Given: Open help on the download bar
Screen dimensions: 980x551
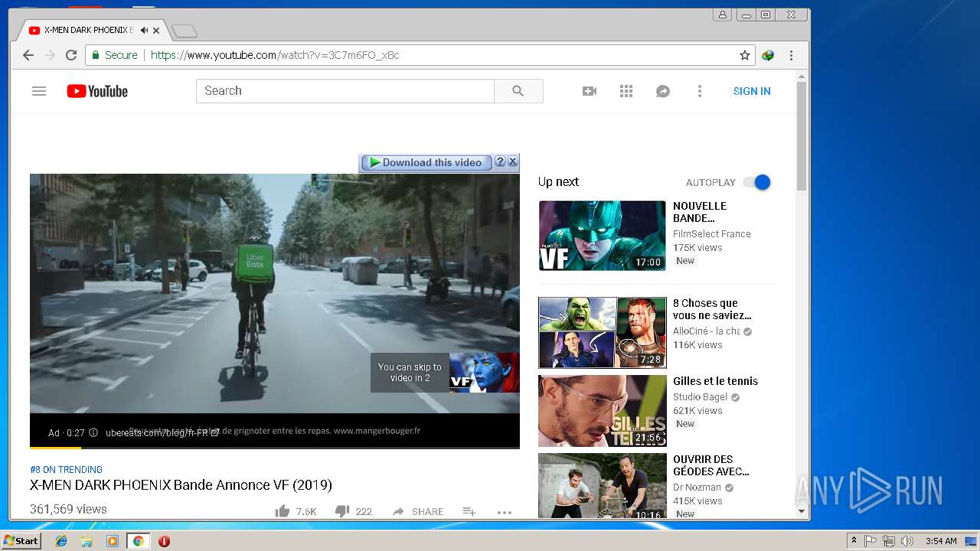Looking at the screenshot, I should click(500, 161).
